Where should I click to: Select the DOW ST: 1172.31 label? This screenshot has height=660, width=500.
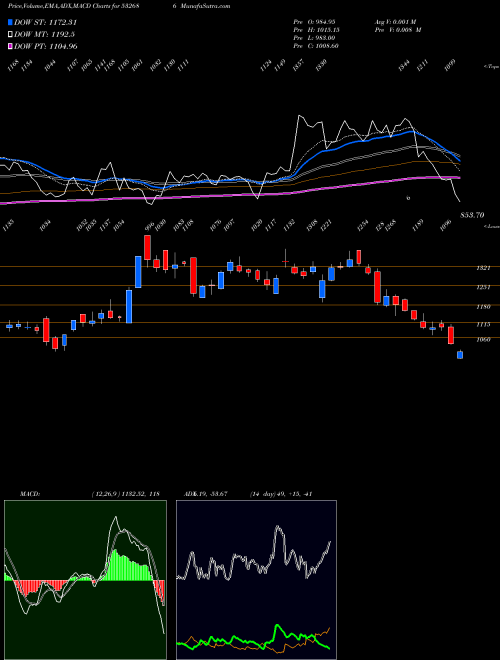[x=45, y=22]
